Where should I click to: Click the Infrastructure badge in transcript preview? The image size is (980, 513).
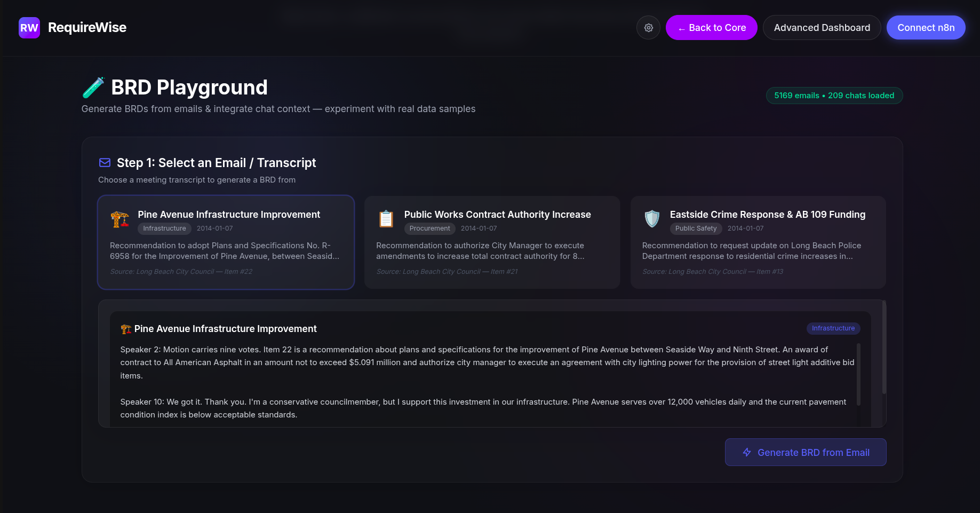click(x=833, y=328)
